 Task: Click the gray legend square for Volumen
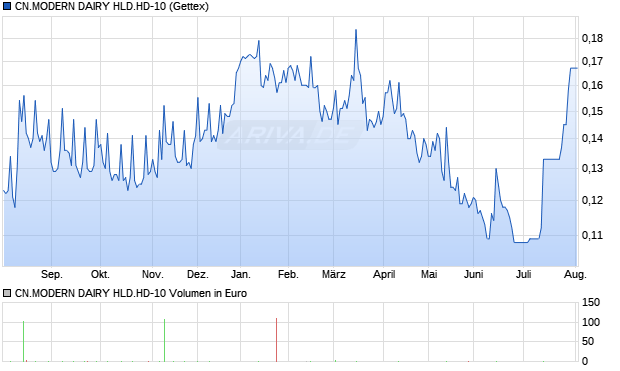click(x=7, y=293)
